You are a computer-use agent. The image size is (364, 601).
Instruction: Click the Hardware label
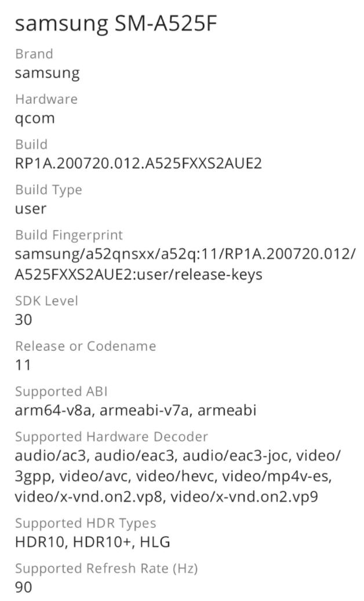[46, 99]
